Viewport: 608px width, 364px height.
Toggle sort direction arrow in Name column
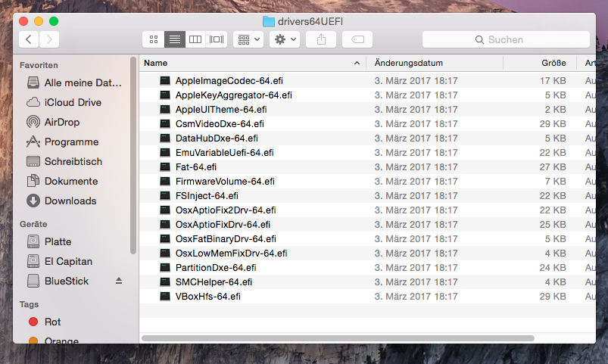point(357,63)
